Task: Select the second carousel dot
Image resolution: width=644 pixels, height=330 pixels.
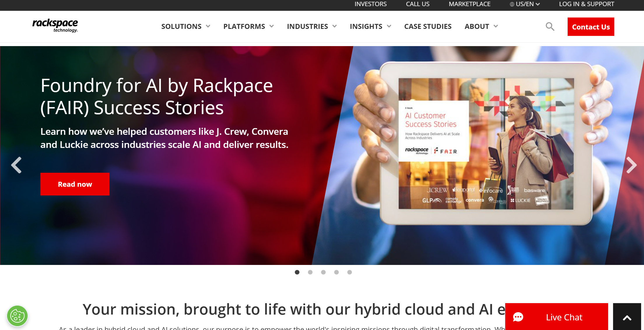Action: 310,272
